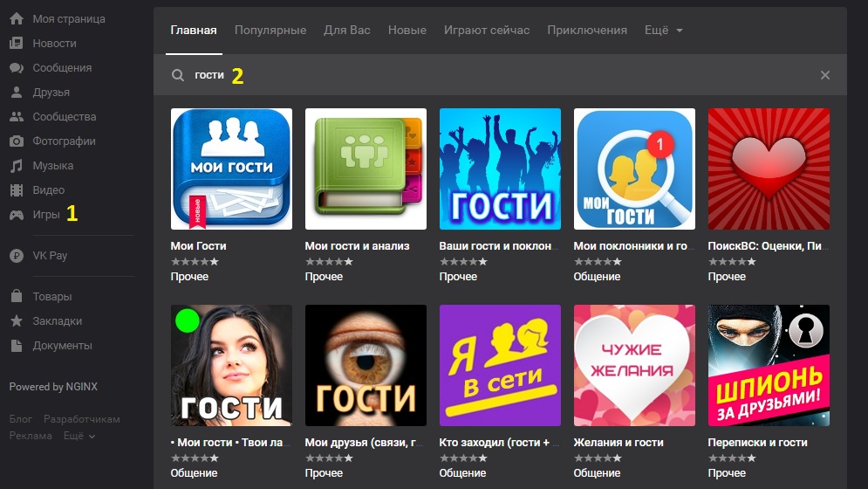Clear the search with X button

point(825,75)
